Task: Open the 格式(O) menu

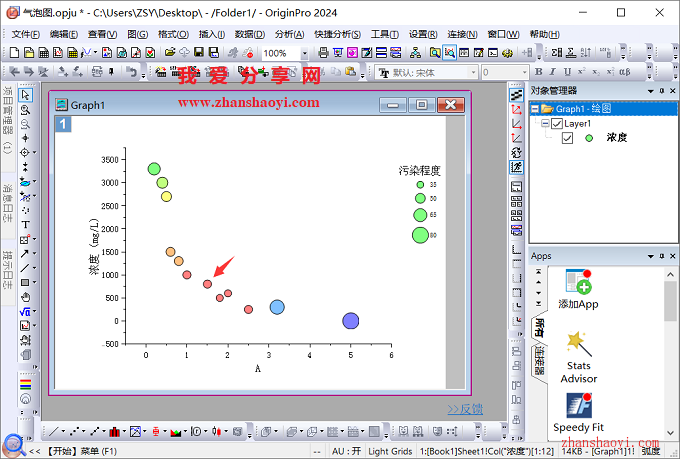Action: [173, 34]
